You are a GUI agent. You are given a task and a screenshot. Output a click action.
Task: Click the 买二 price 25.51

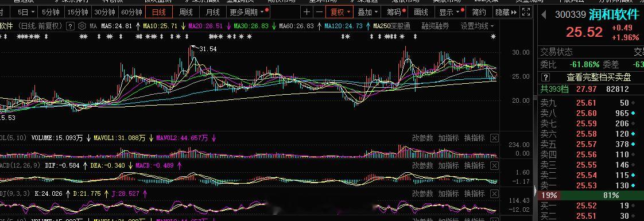click(x=586, y=216)
